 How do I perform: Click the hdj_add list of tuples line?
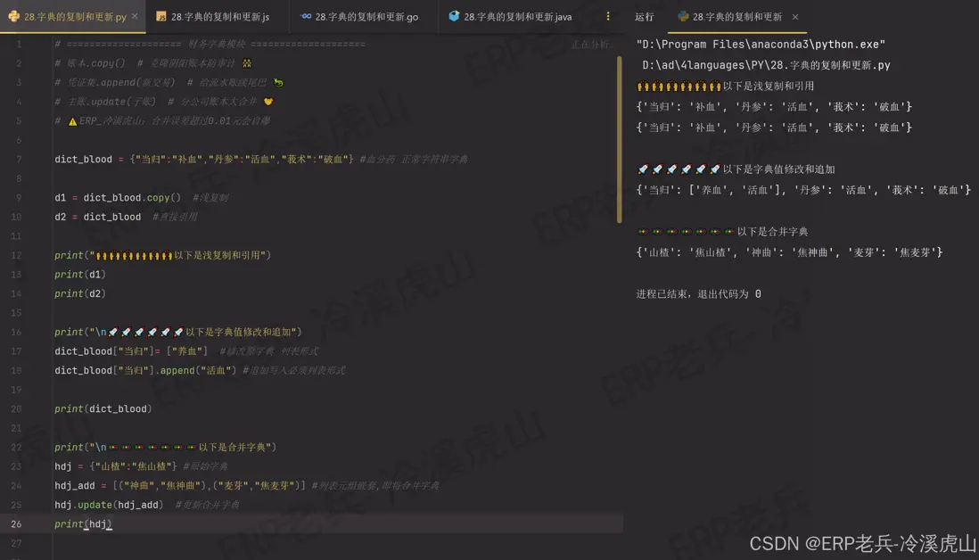247,486
